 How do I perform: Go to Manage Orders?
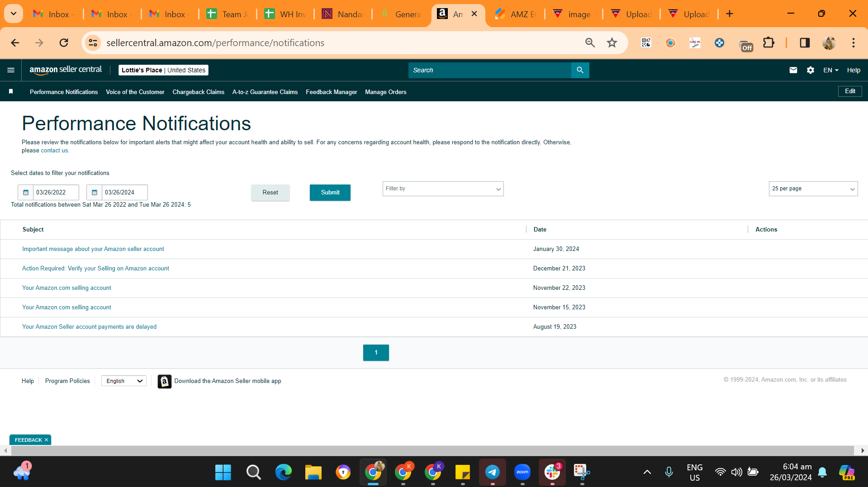point(386,92)
